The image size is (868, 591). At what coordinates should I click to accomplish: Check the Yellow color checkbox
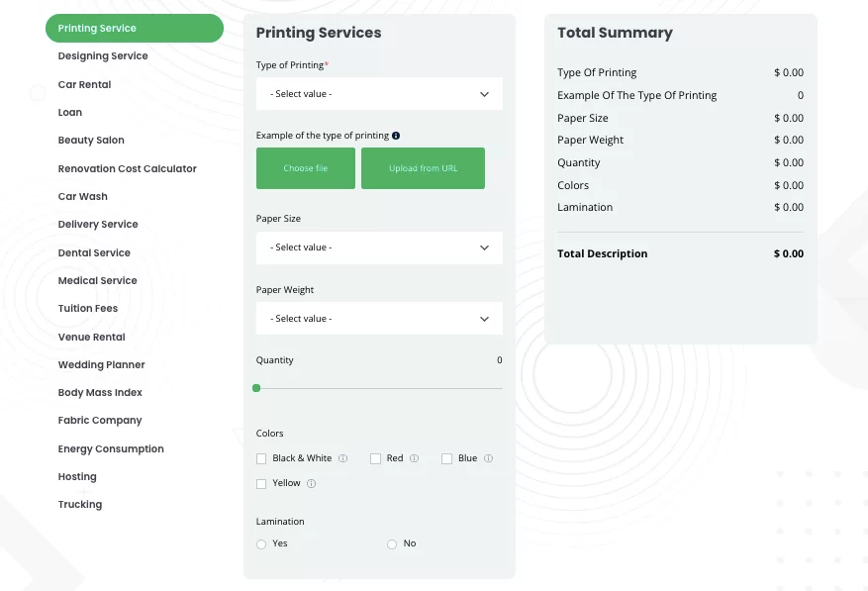(x=261, y=484)
